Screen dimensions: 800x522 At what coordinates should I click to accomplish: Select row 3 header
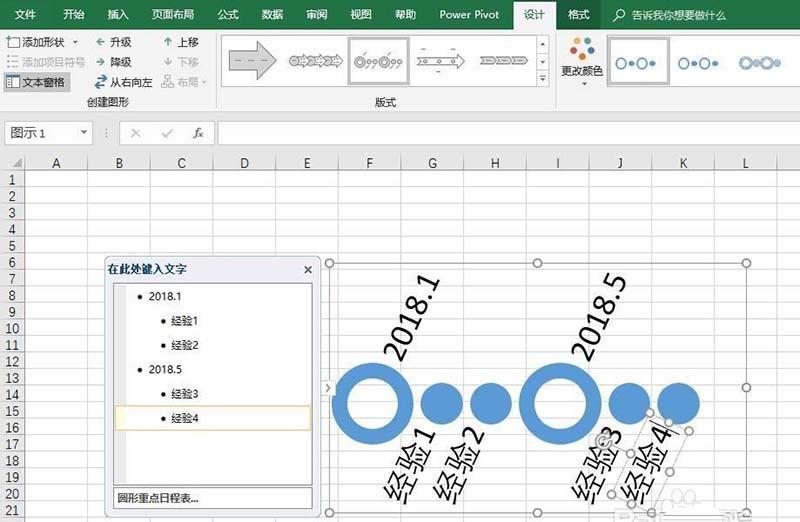12,213
